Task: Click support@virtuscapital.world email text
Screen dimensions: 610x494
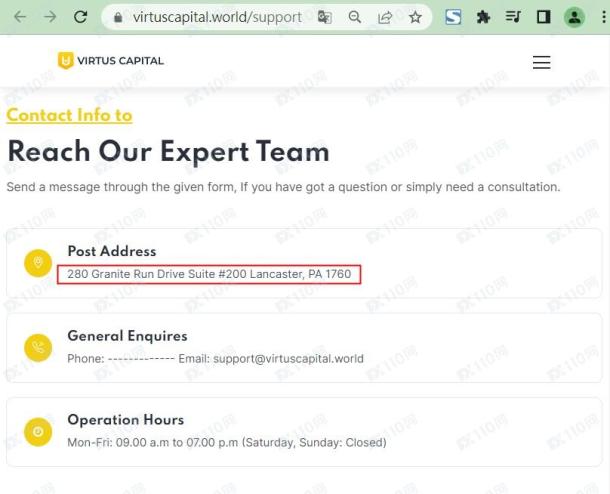Action: 289,358
